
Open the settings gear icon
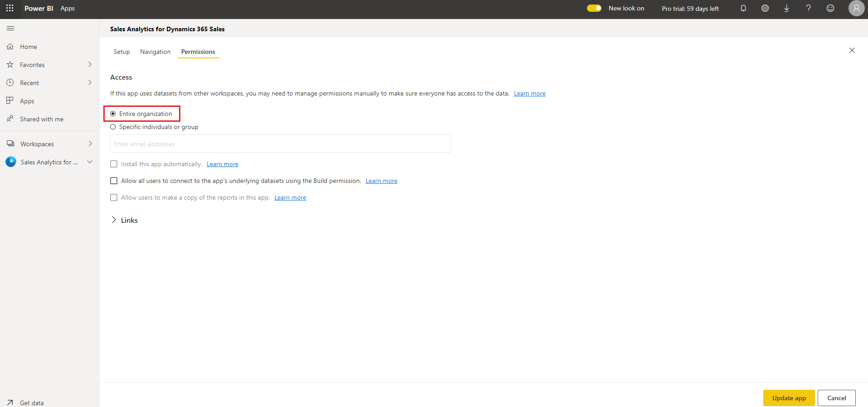[765, 8]
